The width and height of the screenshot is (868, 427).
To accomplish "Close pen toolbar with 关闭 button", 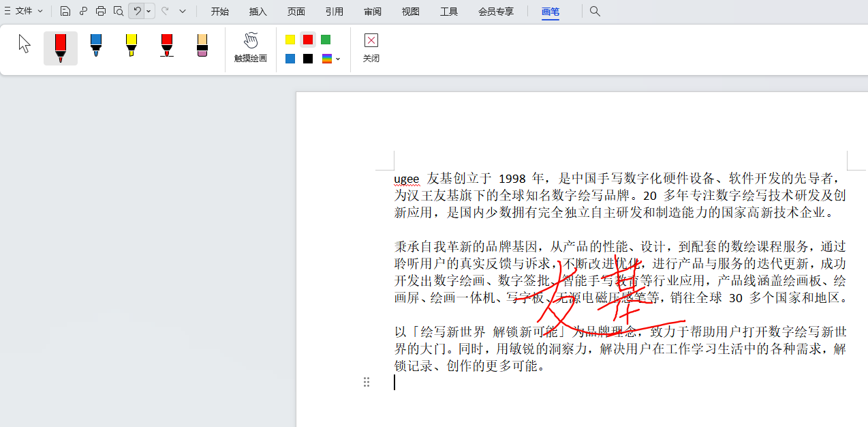I will (x=371, y=48).
